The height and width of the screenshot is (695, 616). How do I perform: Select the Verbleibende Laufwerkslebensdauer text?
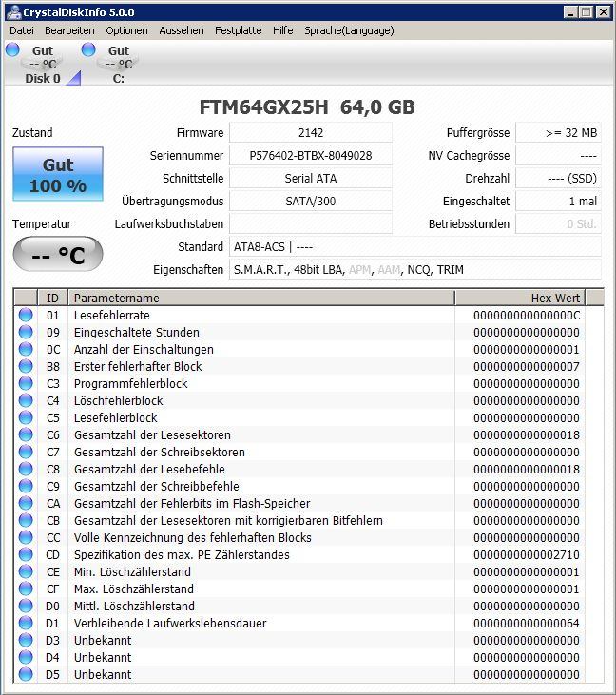click(170, 623)
